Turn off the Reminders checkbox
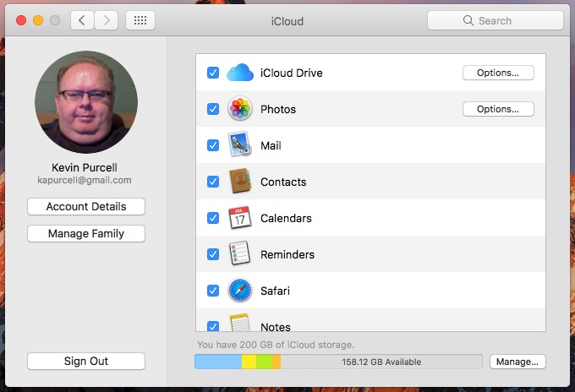Image resolution: width=575 pixels, height=392 pixels. click(x=213, y=254)
